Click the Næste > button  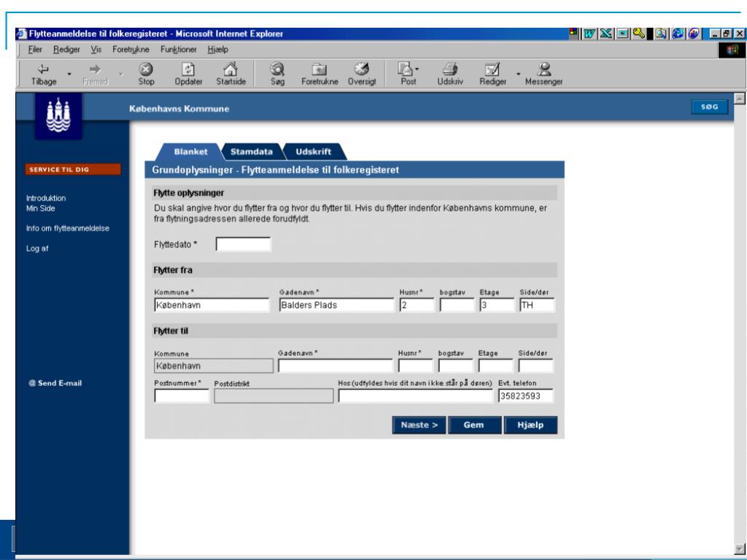pos(419,425)
